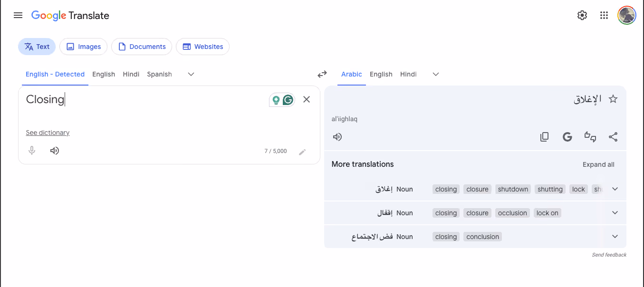Select Hindi as target language

click(408, 74)
